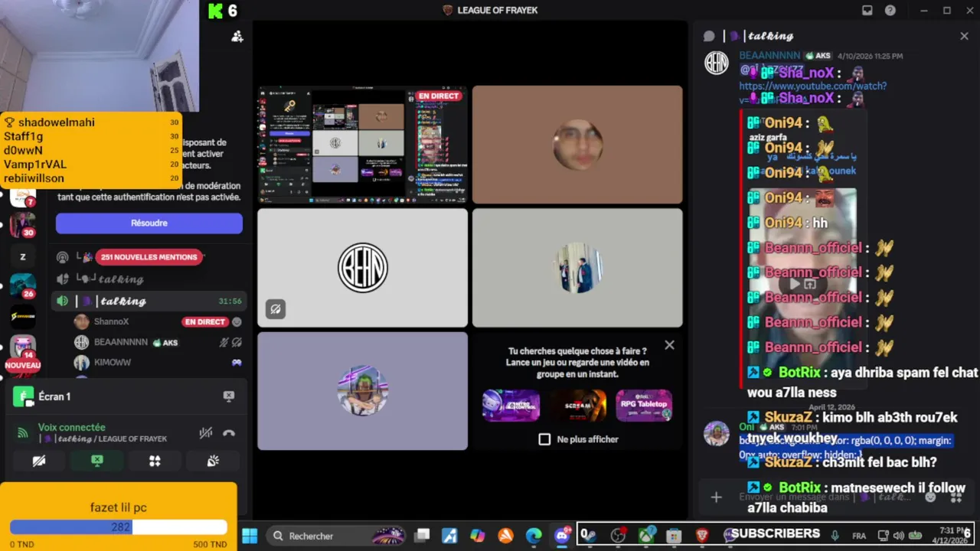Launch the RPG Tabletop activity
Viewport: 980px width, 551px height.
[644, 405]
